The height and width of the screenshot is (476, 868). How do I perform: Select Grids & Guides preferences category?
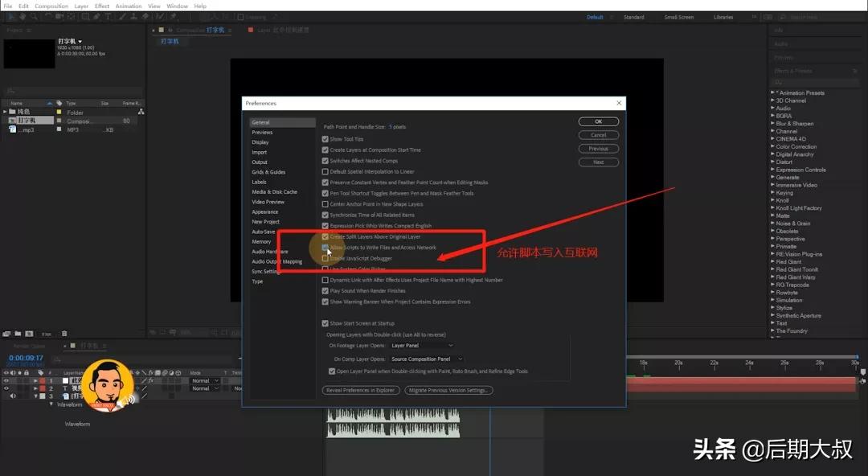(x=268, y=172)
